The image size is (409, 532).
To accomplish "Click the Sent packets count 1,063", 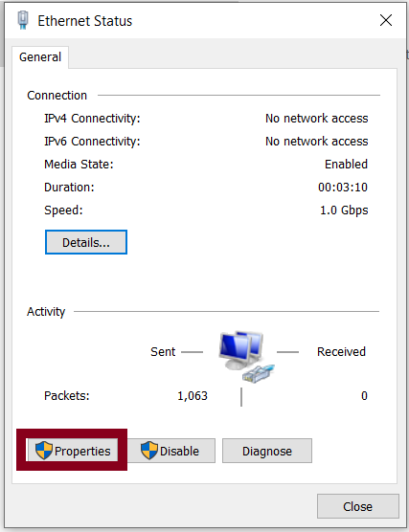I will pos(193,396).
